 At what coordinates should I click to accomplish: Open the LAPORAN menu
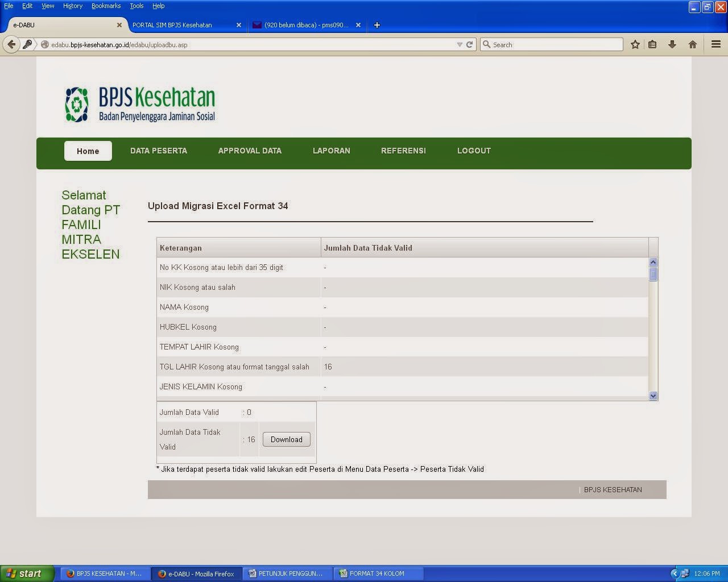tap(332, 151)
